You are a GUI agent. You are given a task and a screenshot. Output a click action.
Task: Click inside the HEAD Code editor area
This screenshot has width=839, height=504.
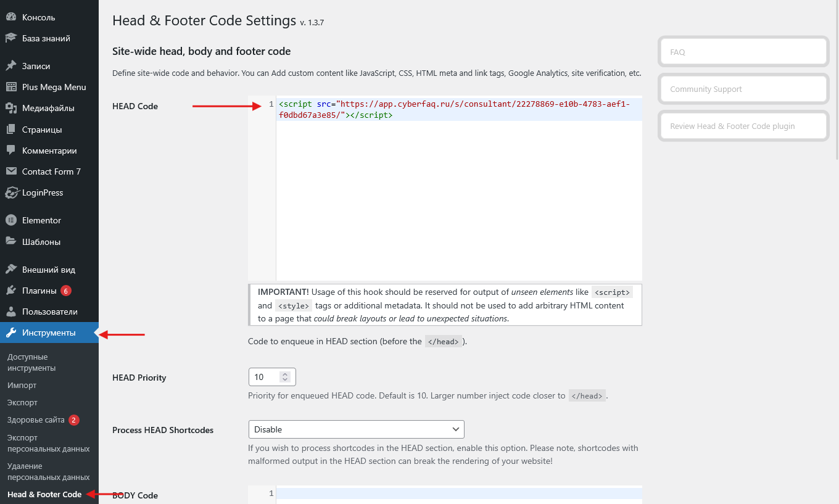tap(459, 189)
